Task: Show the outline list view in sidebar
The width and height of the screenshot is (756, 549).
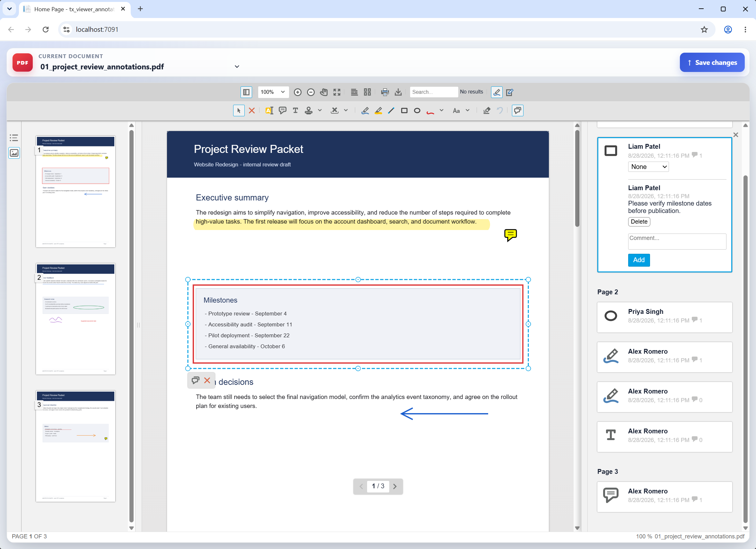Action: pyautogui.click(x=14, y=138)
